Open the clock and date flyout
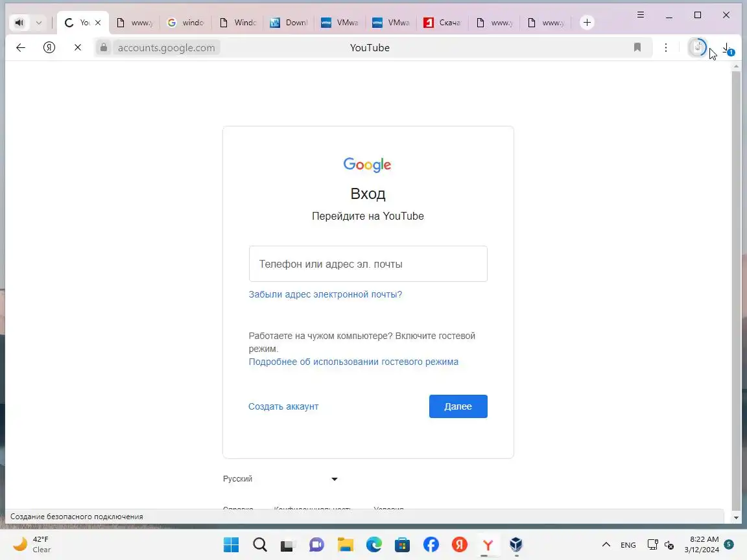This screenshot has width=747, height=560. pyautogui.click(x=701, y=544)
